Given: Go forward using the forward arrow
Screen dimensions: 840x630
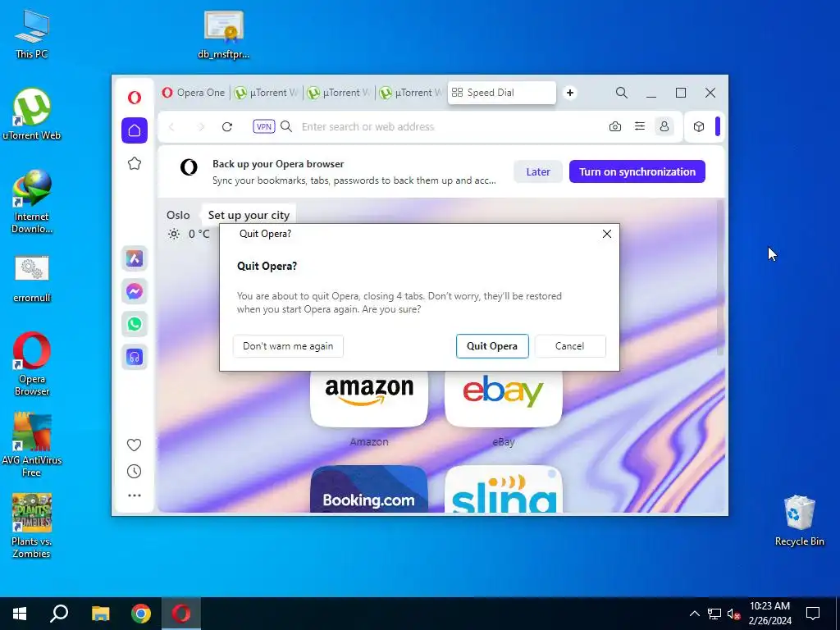Looking at the screenshot, I should click(201, 126).
